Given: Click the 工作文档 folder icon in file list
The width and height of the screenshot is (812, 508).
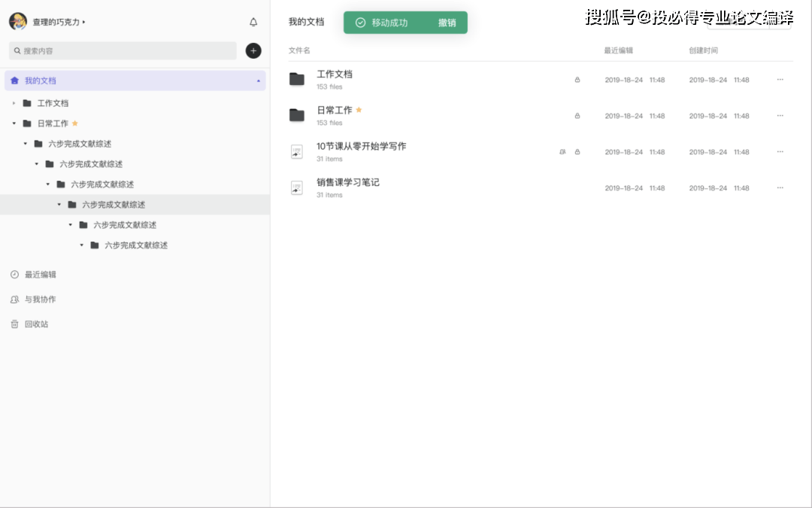Looking at the screenshot, I should pos(297,79).
